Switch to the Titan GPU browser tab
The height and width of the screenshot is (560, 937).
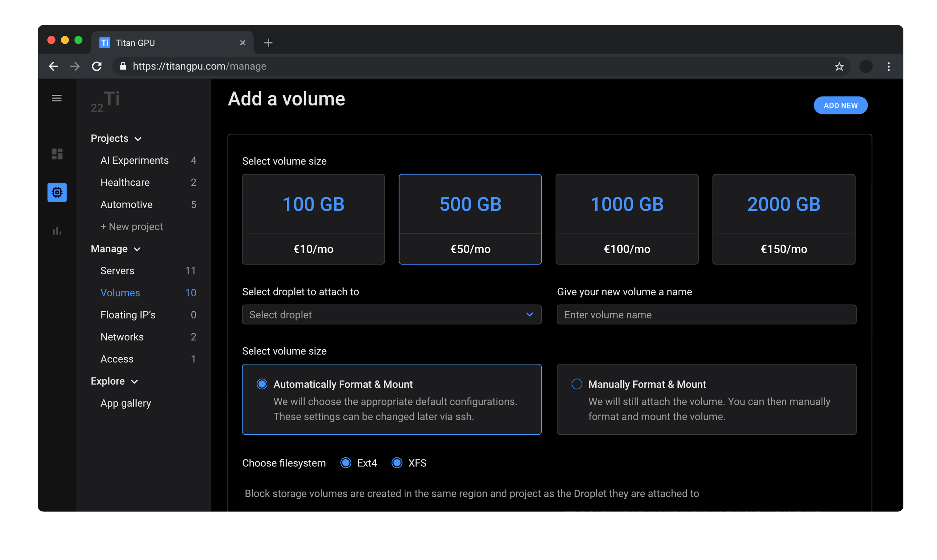tap(166, 42)
